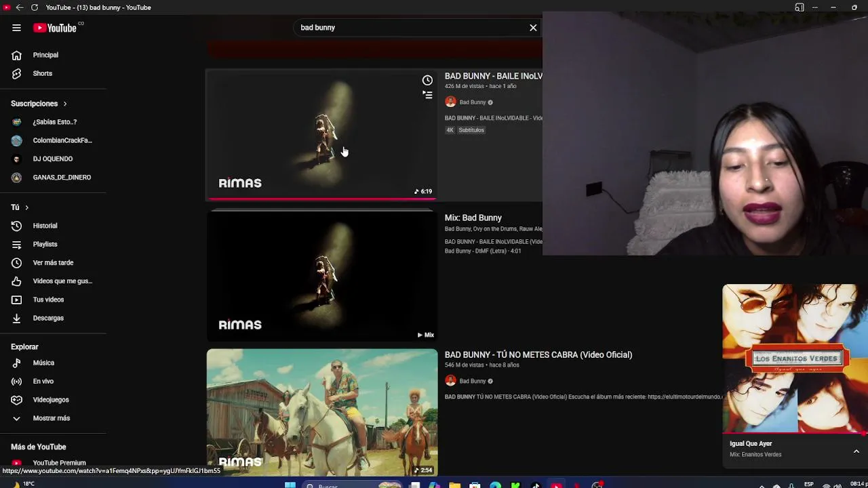Image resolution: width=868 pixels, height=488 pixels.
Task: Open Bad Bunny channel under TÚ NO METES CABRA
Action: pyautogui.click(x=473, y=381)
